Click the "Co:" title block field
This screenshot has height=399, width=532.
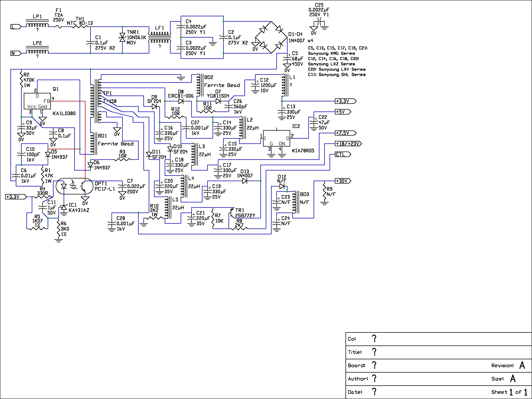(x=439, y=339)
